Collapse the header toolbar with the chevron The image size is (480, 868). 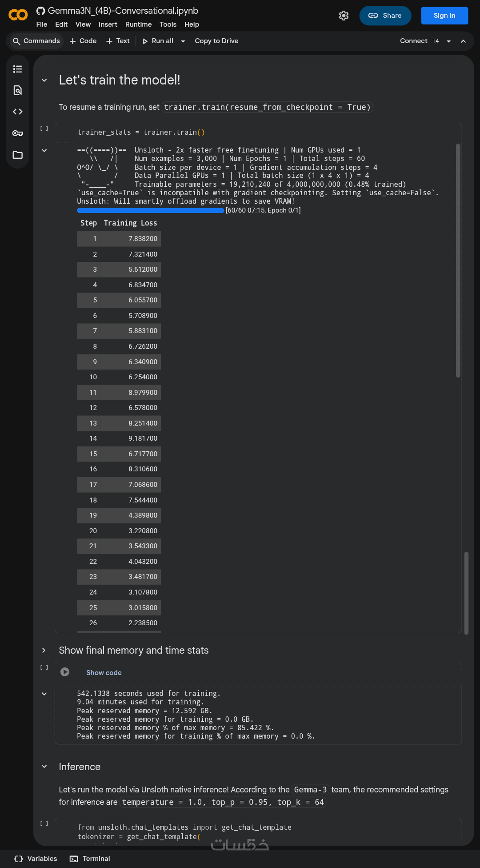[x=463, y=41]
